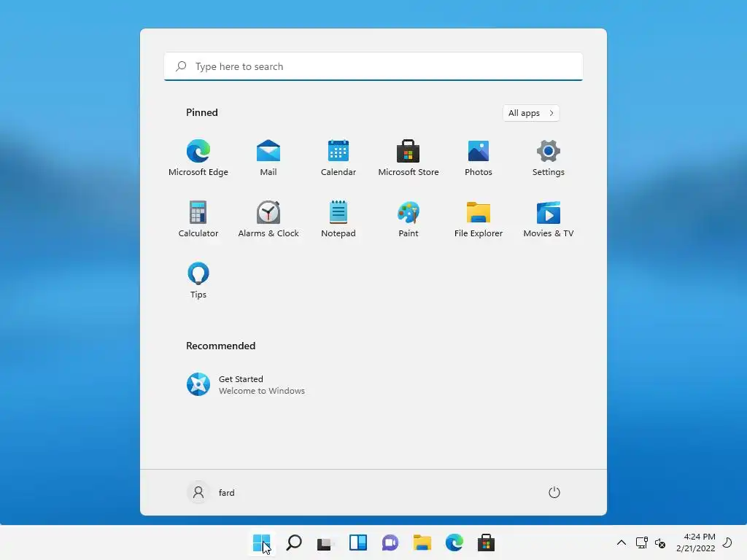747x560 pixels.
Task: Click the Start button on taskbar
Action: (x=262, y=542)
